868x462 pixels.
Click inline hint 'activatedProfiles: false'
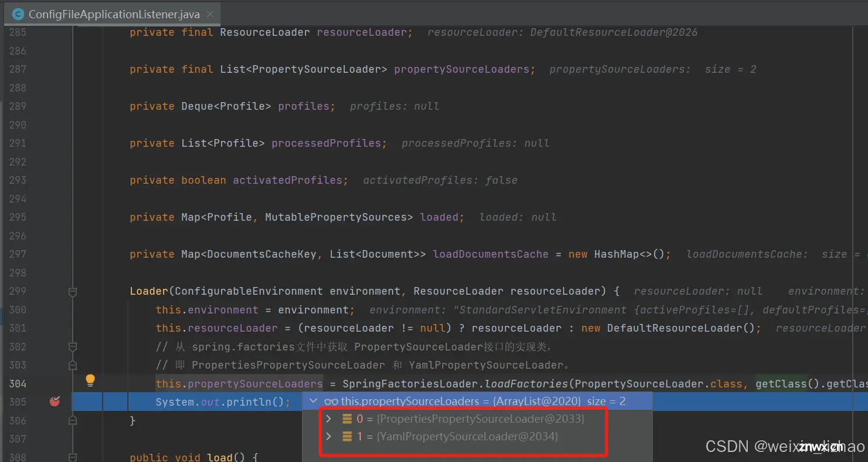pyautogui.click(x=440, y=180)
